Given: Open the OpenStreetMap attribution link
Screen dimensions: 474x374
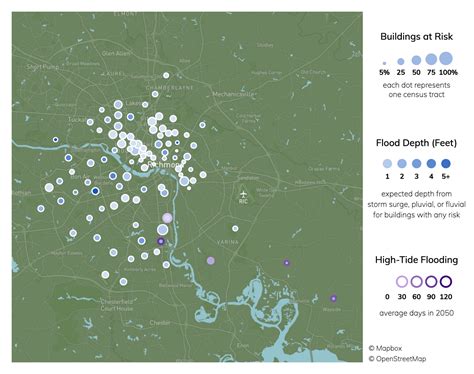Looking at the screenshot, I should (x=397, y=359).
